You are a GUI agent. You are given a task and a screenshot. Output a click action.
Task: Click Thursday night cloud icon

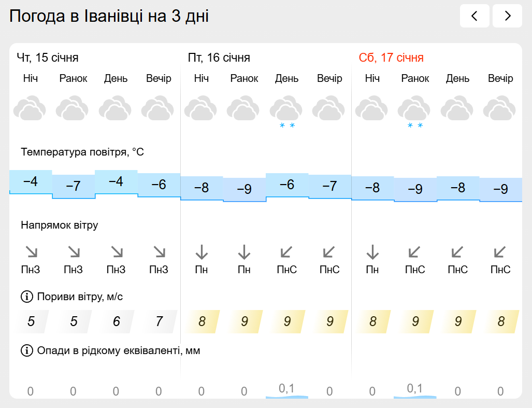30,108
